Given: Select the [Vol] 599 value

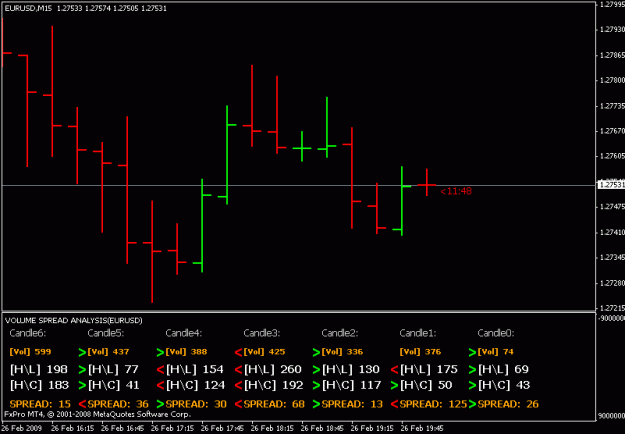Looking at the screenshot, I should 30,352.
